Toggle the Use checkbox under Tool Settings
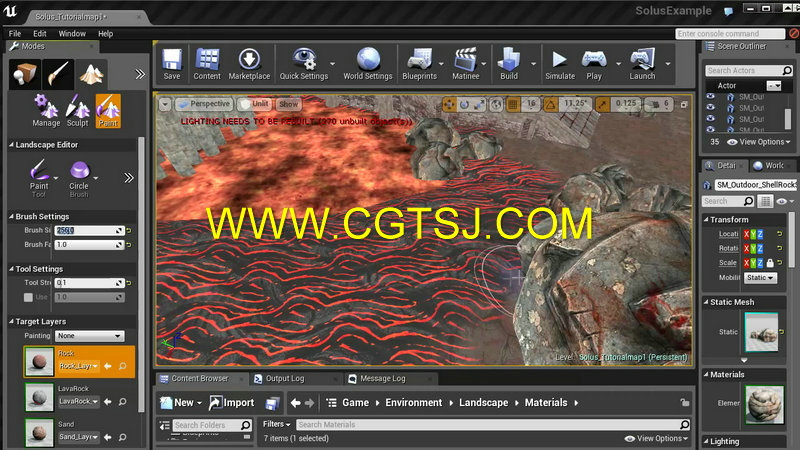 28,297
